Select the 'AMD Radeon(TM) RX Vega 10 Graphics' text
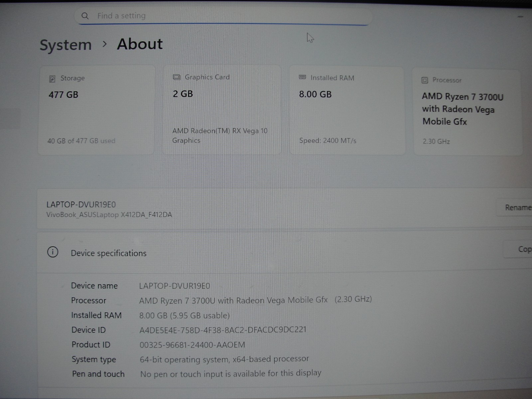 click(x=220, y=135)
